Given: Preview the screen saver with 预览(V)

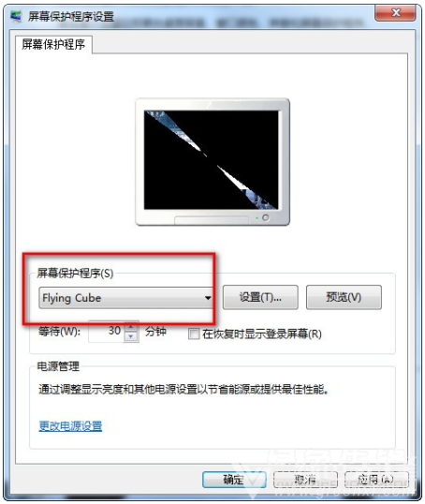Looking at the screenshot, I should [344, 297].
